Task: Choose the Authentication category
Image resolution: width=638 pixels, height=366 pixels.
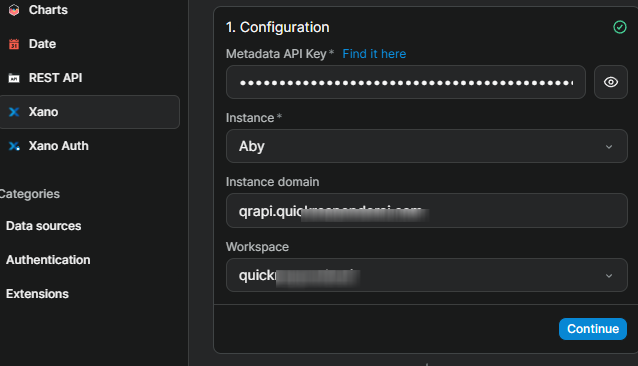Action: point(48,260)
